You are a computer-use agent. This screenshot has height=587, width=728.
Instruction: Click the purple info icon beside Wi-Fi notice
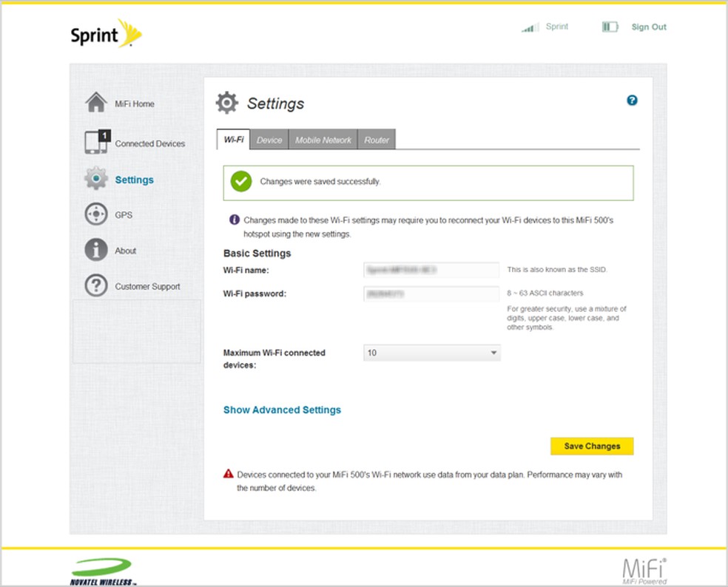coord(235,220)
